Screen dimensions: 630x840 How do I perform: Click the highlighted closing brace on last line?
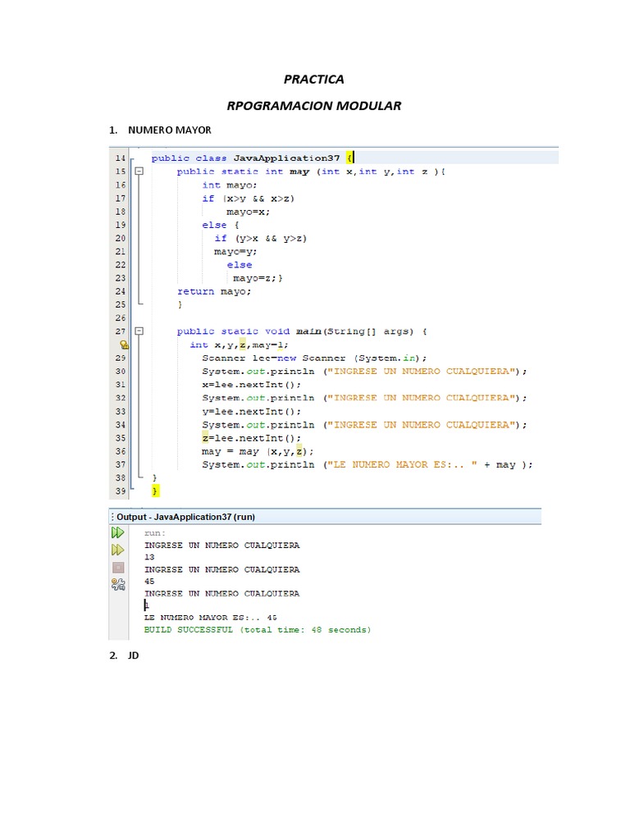pyautogui.click(x=155, y=491)
